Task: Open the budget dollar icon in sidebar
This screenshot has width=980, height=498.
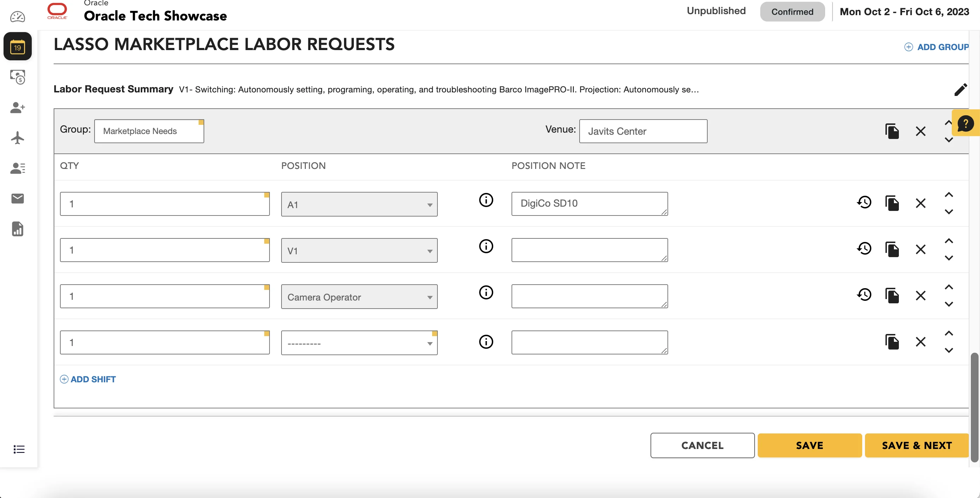Action: tap(18, 77)
